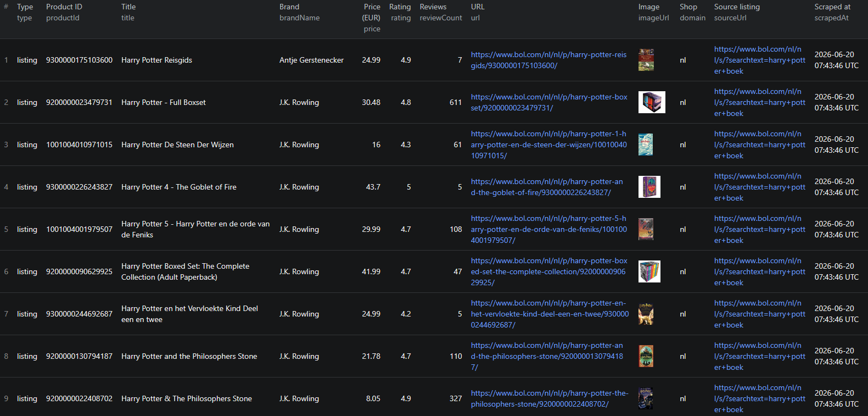Follow the URL ending 920000013079418 7/
Viewport: 868px width, 416px height.
click(x=547, y=356)
